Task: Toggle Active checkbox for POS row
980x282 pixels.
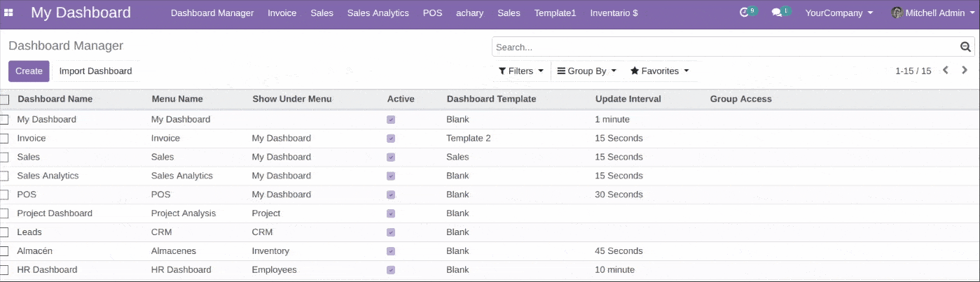Action: click(391, 195)
